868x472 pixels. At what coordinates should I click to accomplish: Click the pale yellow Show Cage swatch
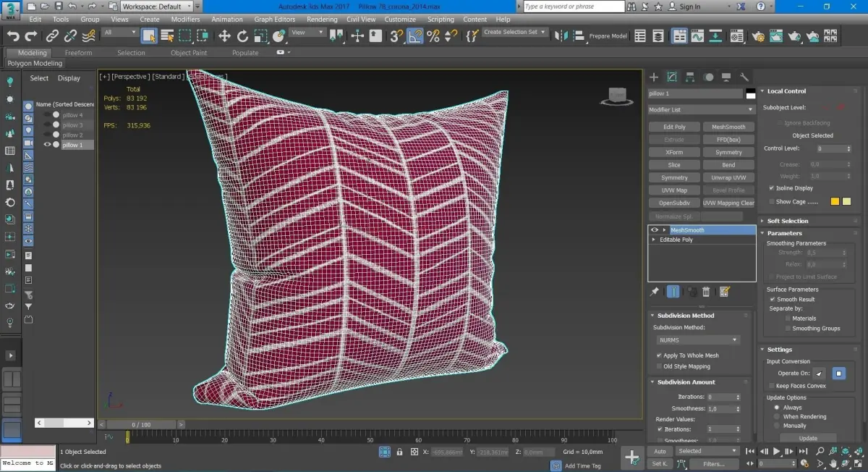pos(846,201)
